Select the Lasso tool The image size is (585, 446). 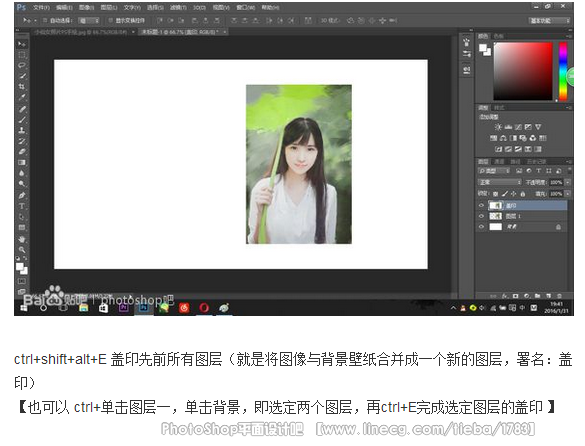point(22,65)
